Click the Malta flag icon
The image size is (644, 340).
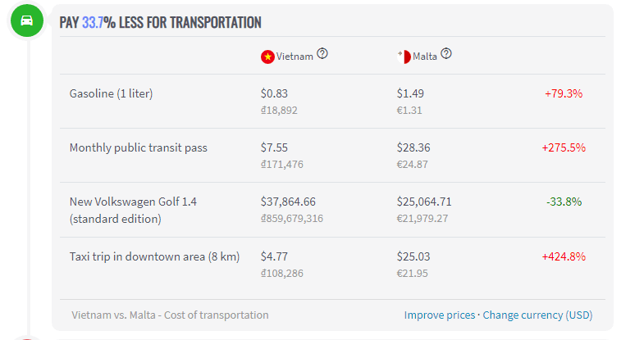pos(404,57)
